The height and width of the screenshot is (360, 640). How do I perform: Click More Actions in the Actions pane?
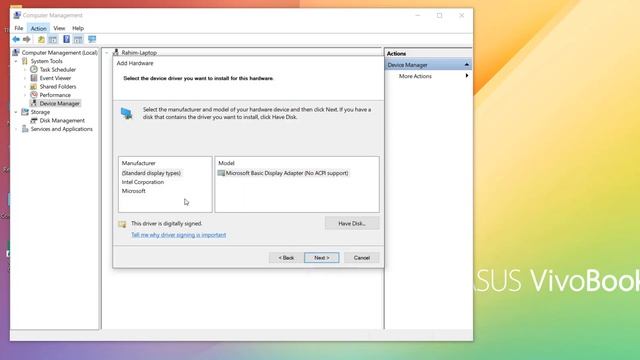pyautogui.click(x=415, y=76)
